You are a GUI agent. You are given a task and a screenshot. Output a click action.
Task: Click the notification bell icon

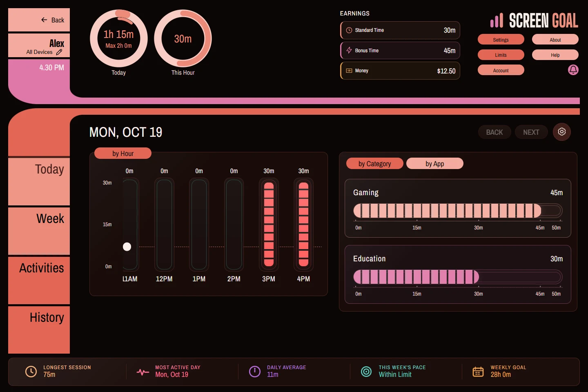point(573,70)
